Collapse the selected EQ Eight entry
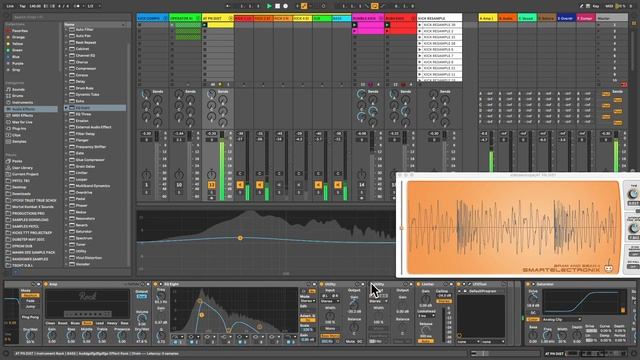 click(66, 108)
